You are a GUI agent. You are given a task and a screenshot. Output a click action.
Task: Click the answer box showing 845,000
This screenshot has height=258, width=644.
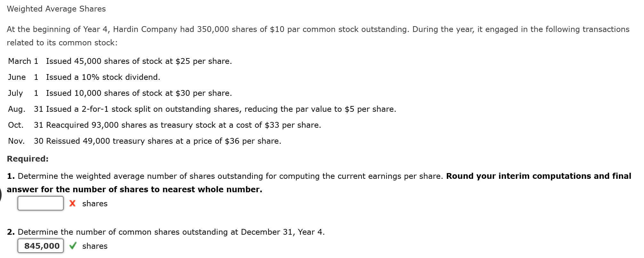(x=40, y=246)
